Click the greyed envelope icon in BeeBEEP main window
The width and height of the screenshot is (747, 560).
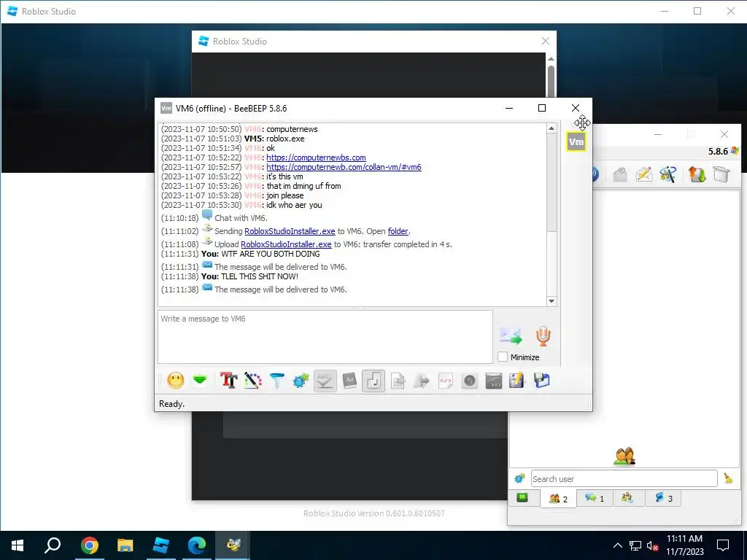point(620,174)
